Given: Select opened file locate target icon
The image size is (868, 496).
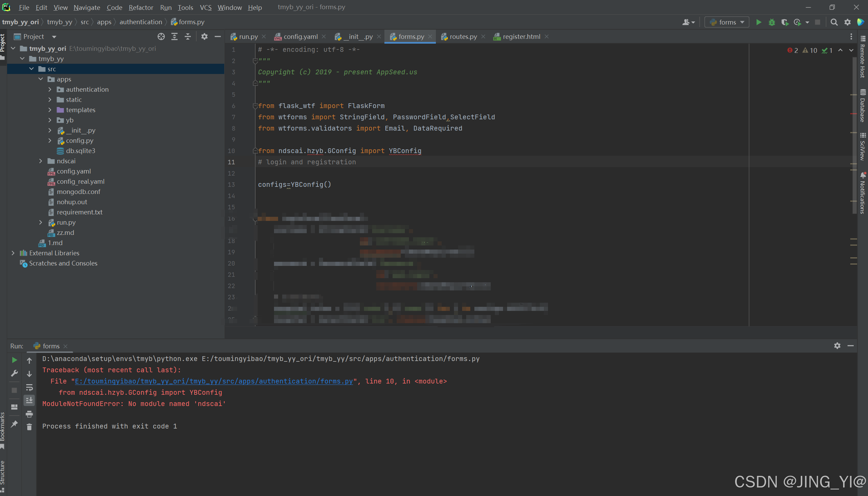Looking at the screenshot, I should [x=161, y=36].
